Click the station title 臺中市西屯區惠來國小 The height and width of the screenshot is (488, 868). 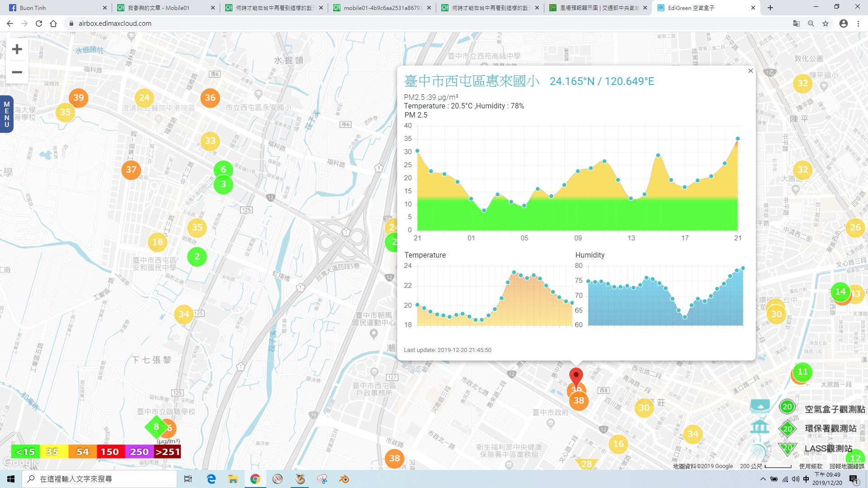472,81
